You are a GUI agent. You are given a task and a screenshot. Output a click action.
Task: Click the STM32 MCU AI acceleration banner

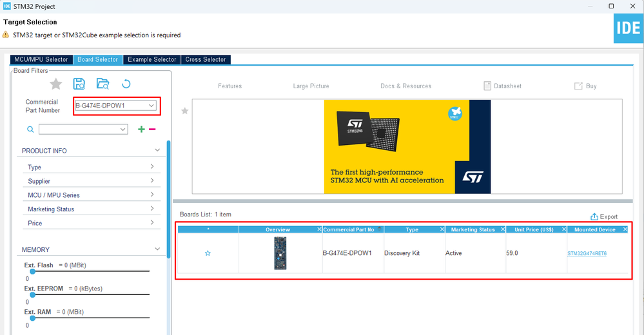[407, 147]
